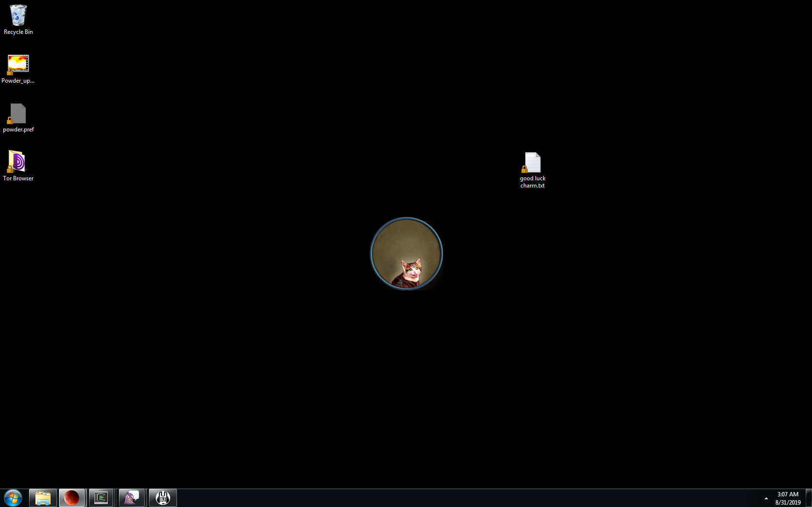Screen dimensions: 812x507
Task: Select the powder.pref file icon
Action: tap(18, 114)
